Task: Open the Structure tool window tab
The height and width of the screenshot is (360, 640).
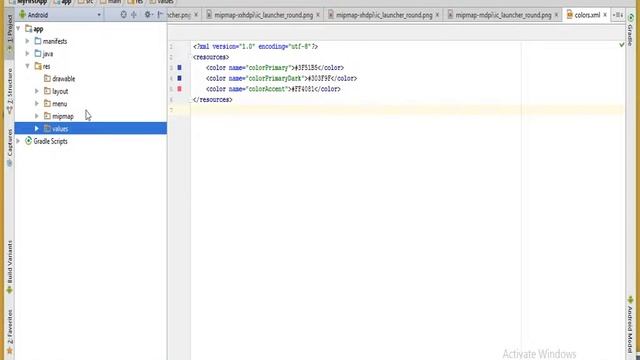Action: click(9, 91)
